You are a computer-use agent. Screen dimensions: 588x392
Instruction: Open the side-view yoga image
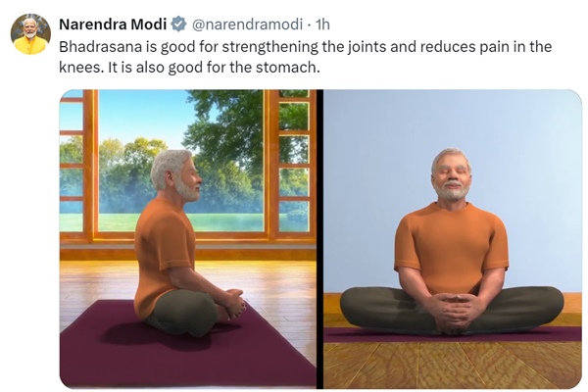pyautogui.click(x=188, y=239)
